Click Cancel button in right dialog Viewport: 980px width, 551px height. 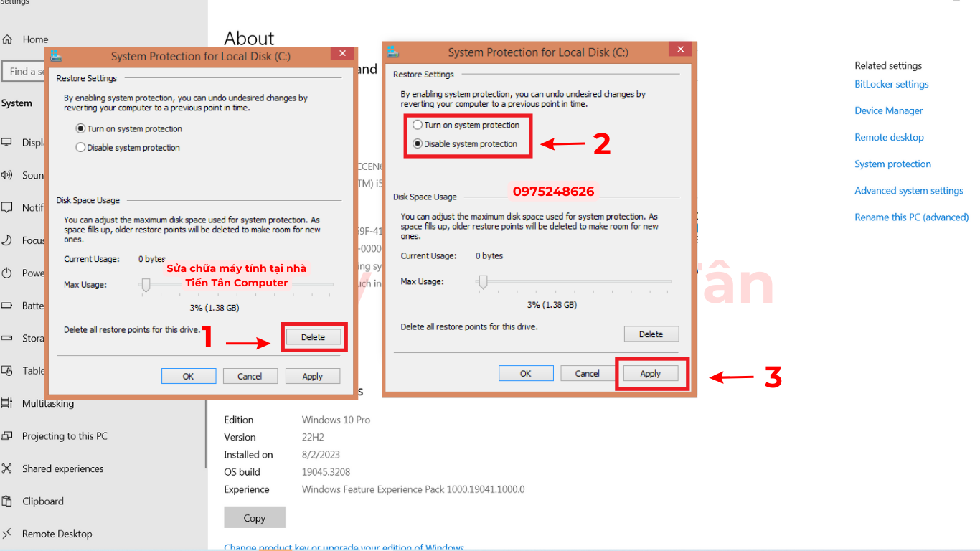pos(588,373)
